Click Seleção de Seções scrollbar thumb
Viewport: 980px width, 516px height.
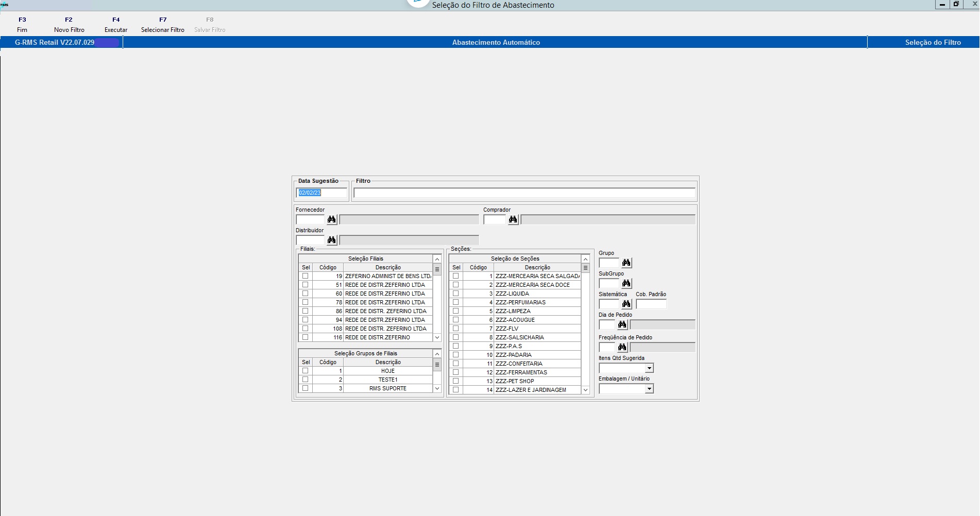585,268
